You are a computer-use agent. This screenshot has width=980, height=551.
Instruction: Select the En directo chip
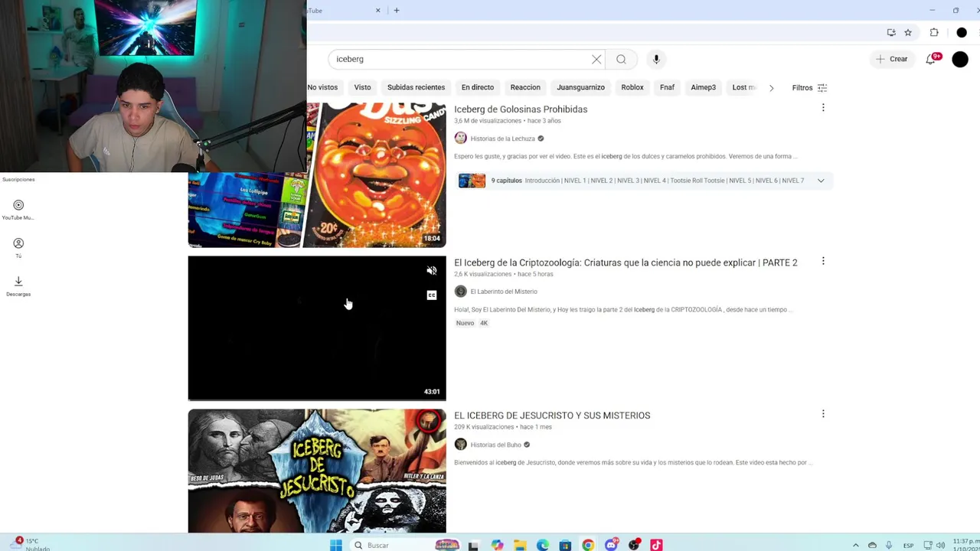coord(478,87)
